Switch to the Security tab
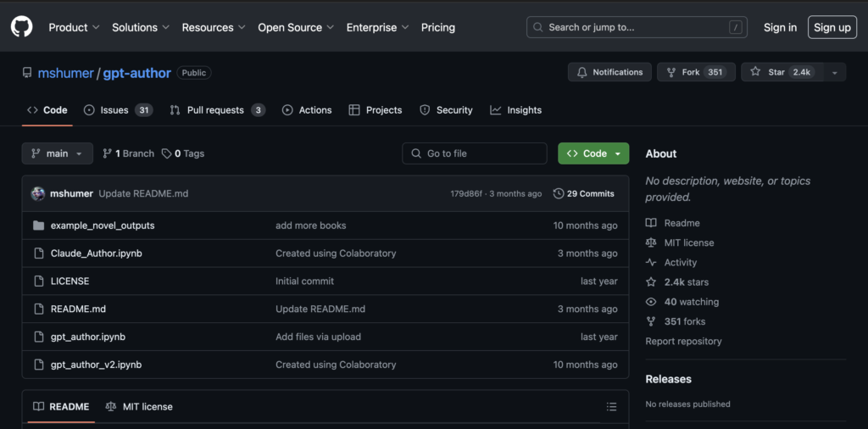The image size is (868, 429). pos(446,110)
